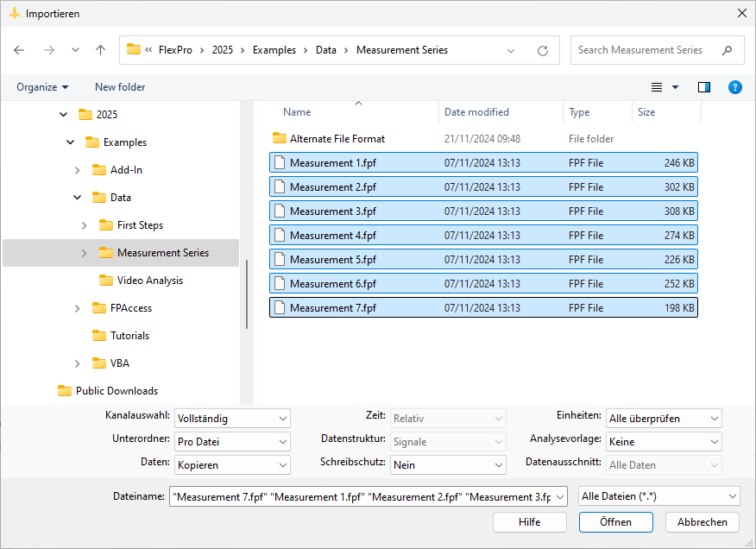Refresh the Measurement Series folder listing
This screenshot has height=549, width=756.
click(542, 50)
